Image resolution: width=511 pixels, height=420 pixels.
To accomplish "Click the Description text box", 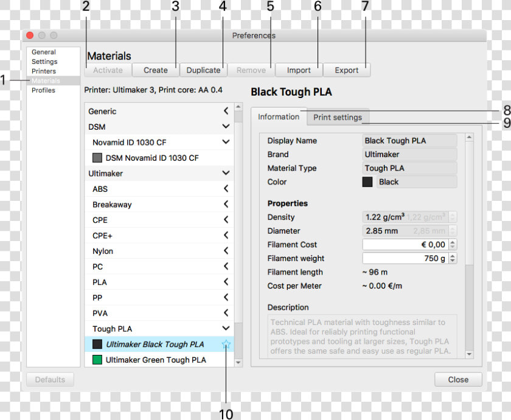I will [362, 336].
